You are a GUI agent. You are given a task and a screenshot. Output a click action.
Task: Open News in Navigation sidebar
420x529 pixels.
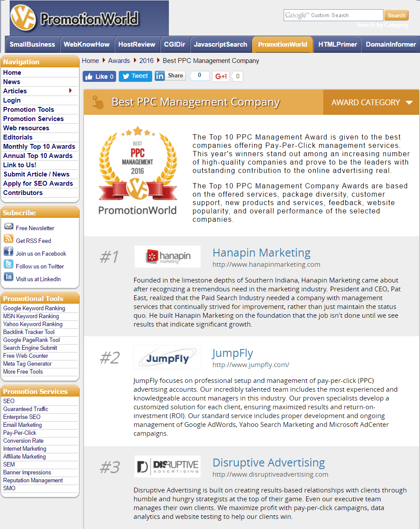pos(12,82)
